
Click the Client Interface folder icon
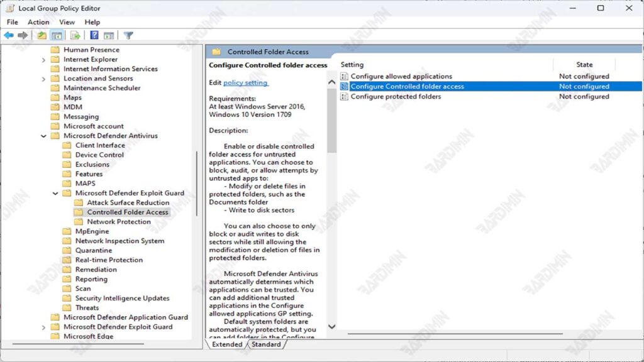[67, 145]
